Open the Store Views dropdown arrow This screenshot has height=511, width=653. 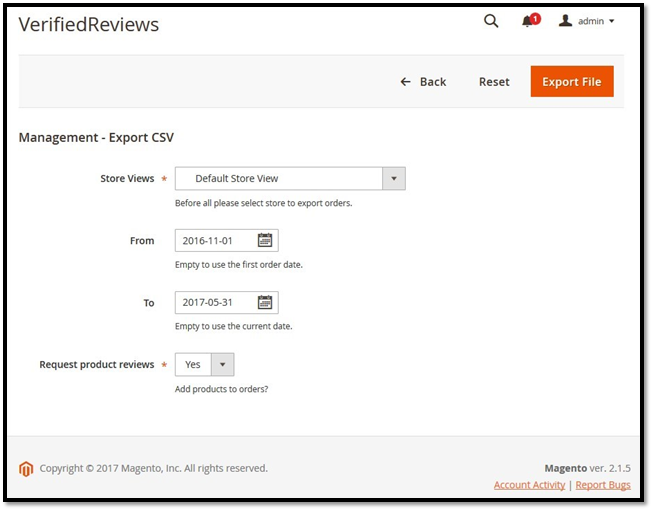coord(394,179)
